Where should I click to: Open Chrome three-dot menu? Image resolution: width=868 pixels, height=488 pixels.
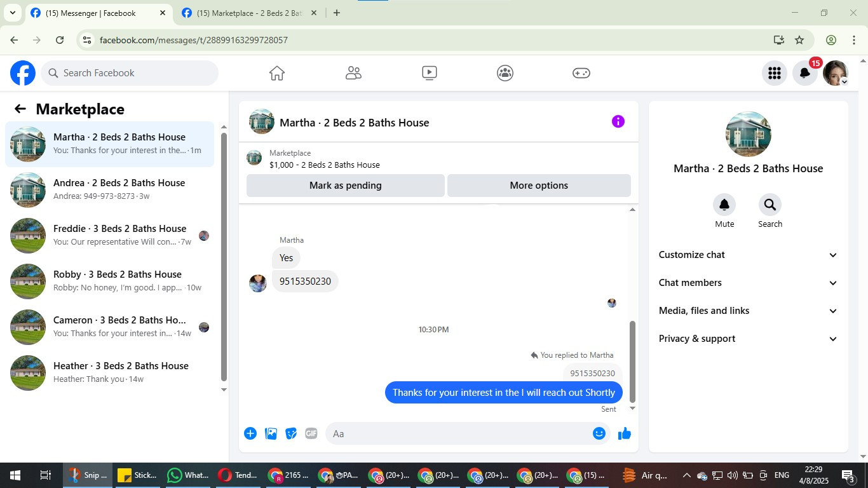[x=853, y=40]
